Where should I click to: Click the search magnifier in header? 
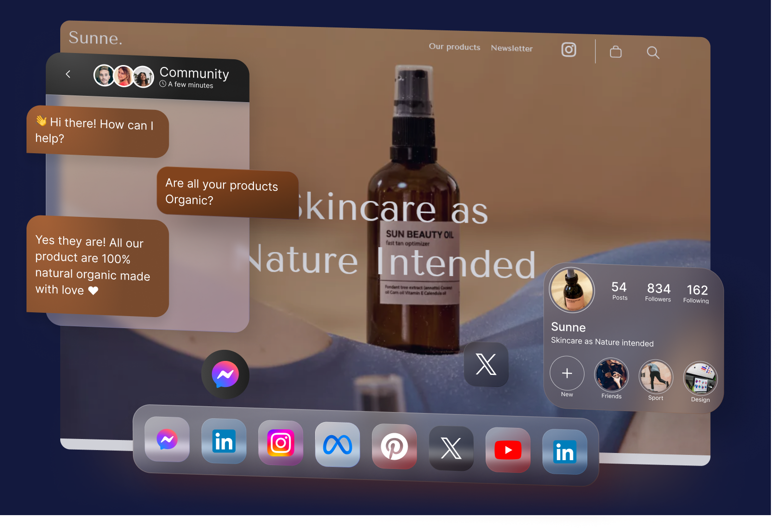pos(653,53)
